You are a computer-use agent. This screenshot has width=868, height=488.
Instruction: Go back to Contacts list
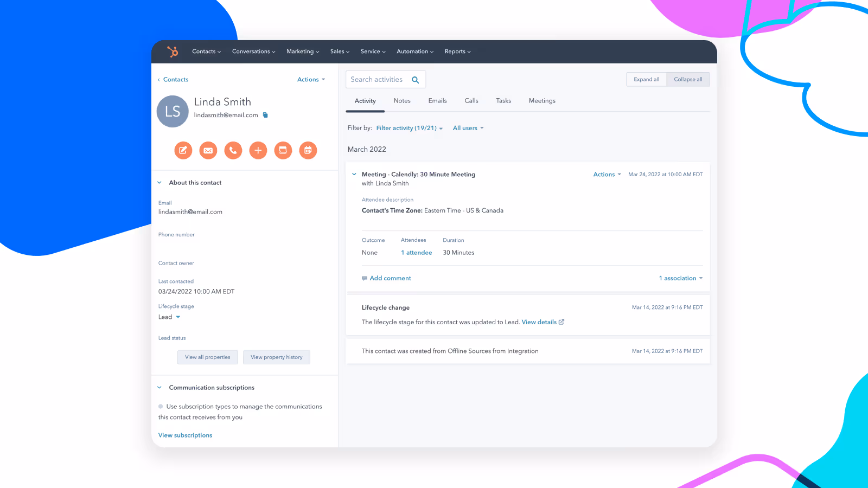173,80
